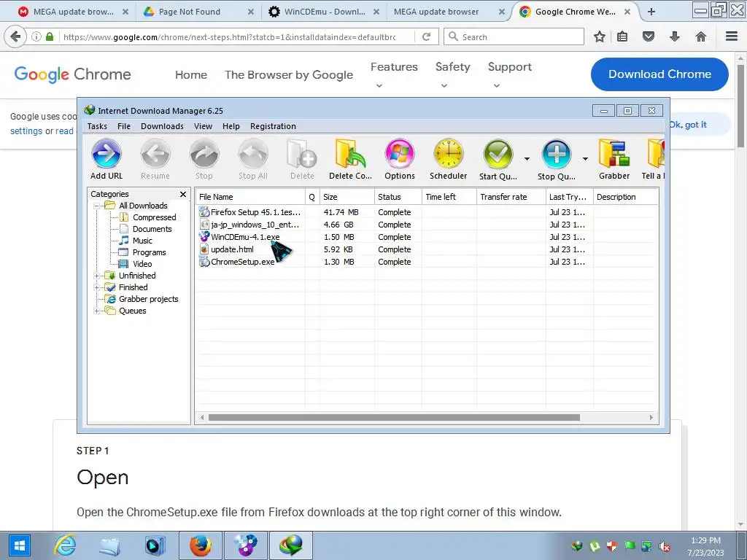Open the Downloads menu in IDM
The image size is (747, 560).
coord(162,126)
